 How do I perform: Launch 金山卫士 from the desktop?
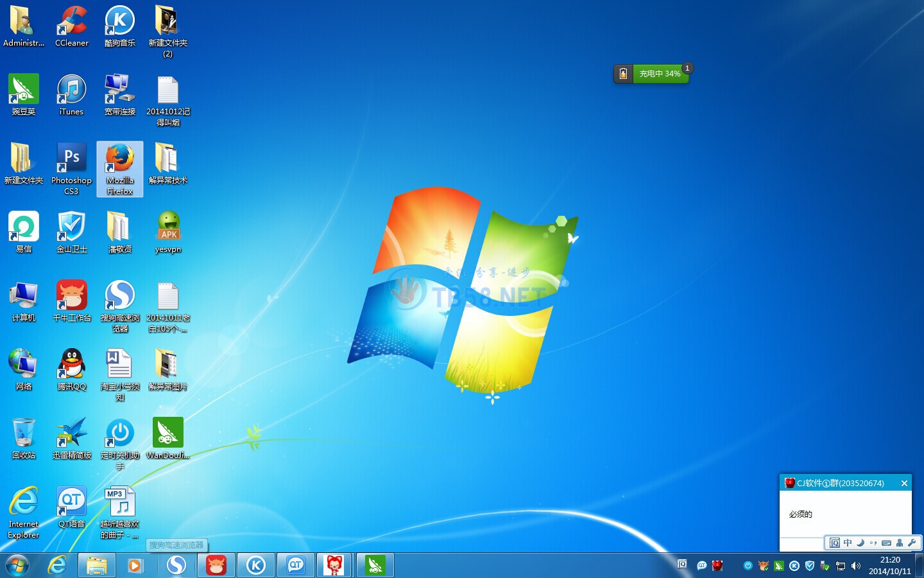72,232
